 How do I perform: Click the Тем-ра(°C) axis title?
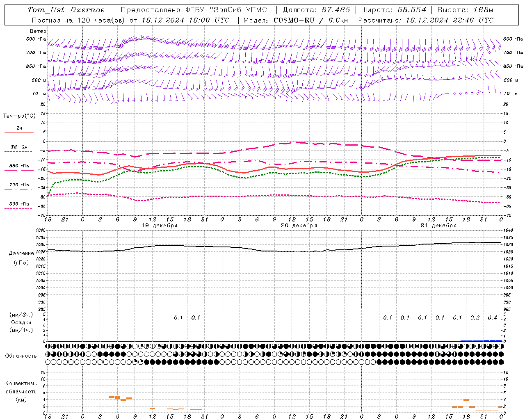[19, 116]
